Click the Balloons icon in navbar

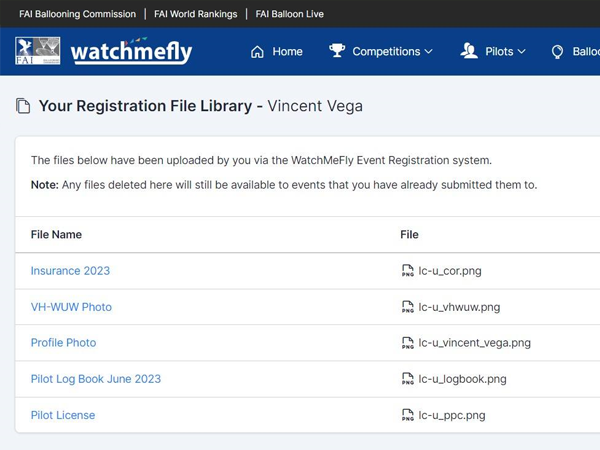click(558, 52)
